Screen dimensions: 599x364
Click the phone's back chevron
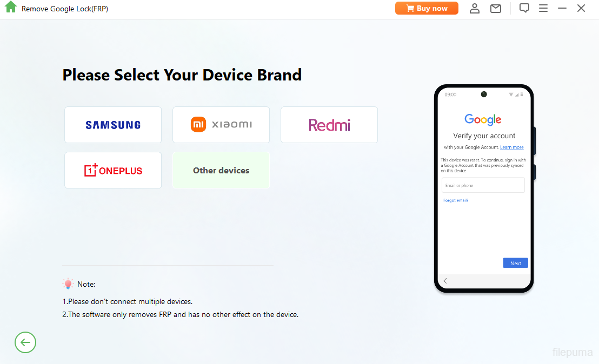[x=445, y=281]
